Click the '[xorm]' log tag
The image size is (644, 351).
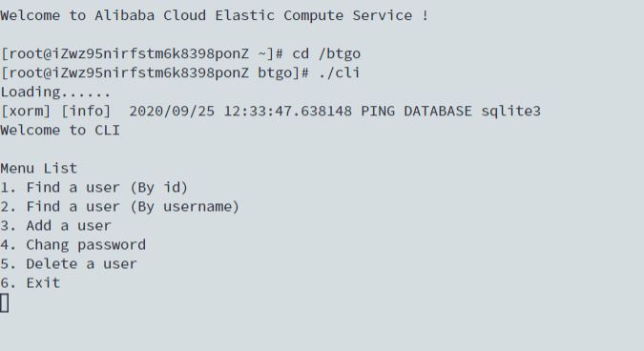click(x=26, y=112)
